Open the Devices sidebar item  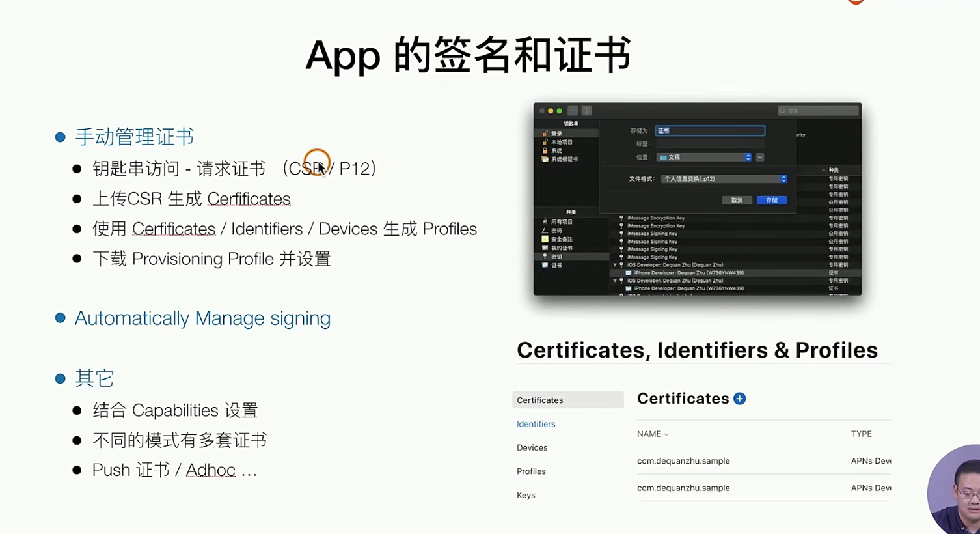pos(532,447)
